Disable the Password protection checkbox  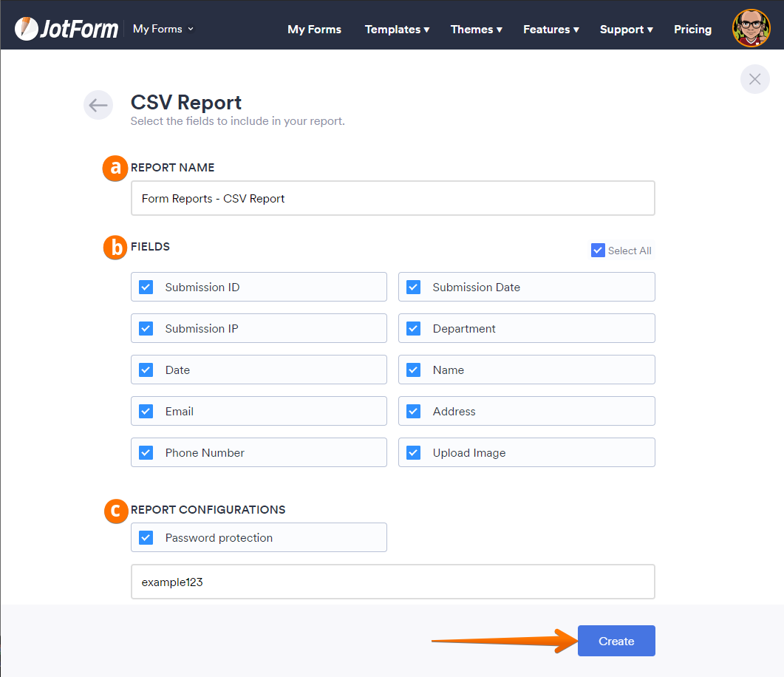[x=146, y=538]
